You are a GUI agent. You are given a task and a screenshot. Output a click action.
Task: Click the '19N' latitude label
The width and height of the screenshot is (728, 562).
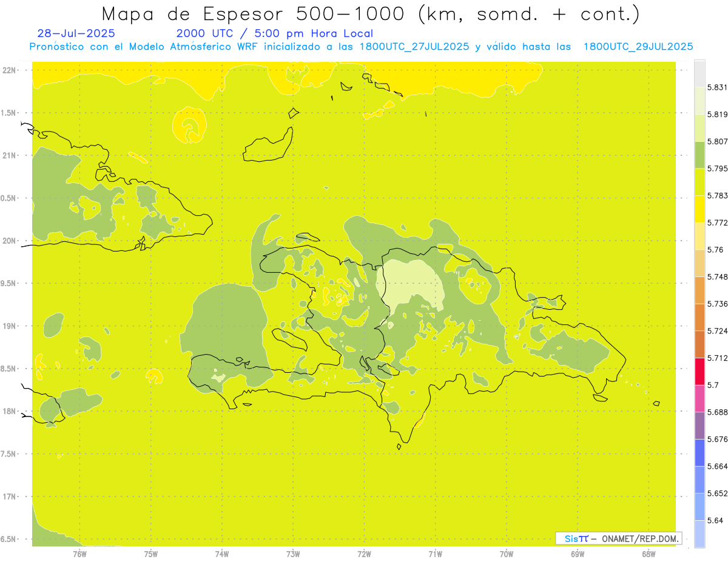(x=10, y=326)
